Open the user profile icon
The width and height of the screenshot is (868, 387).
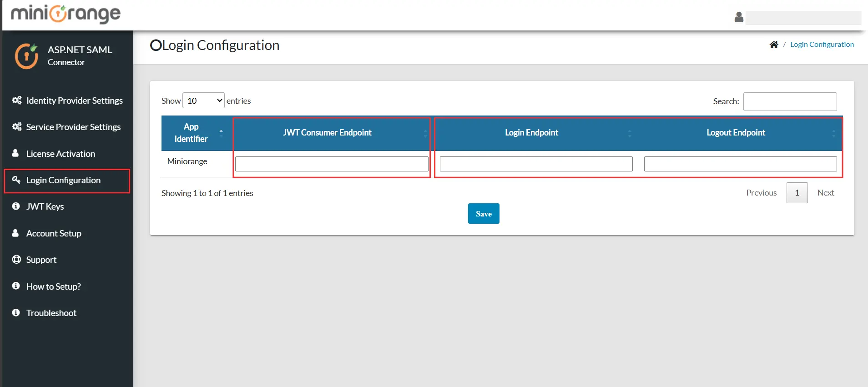[x=739, y=17]
